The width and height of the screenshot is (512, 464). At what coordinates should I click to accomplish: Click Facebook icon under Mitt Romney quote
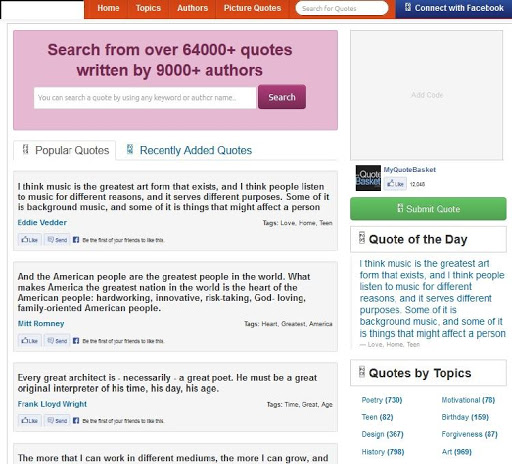tap(76, 341)
